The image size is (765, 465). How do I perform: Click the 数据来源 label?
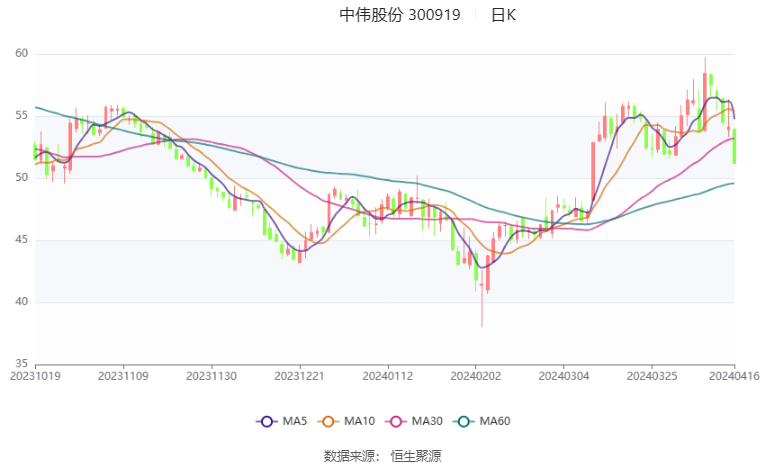(349, 456)
